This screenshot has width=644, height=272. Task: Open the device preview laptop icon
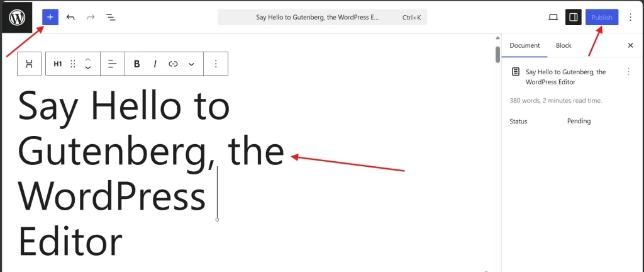[x=553, y=17]
